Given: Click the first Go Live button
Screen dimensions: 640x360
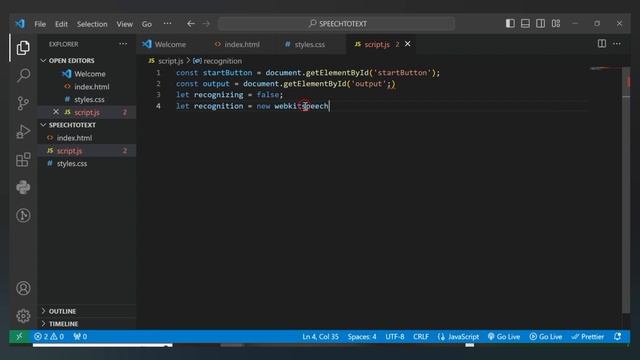Looking at the screenshot, I should click(504, 336).
